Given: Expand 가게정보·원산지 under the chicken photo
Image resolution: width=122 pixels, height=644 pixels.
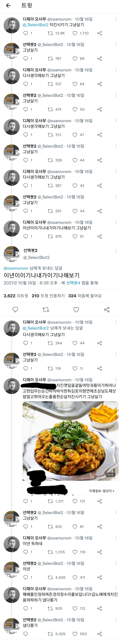Looking at the screenshot, I should (101, 491).
